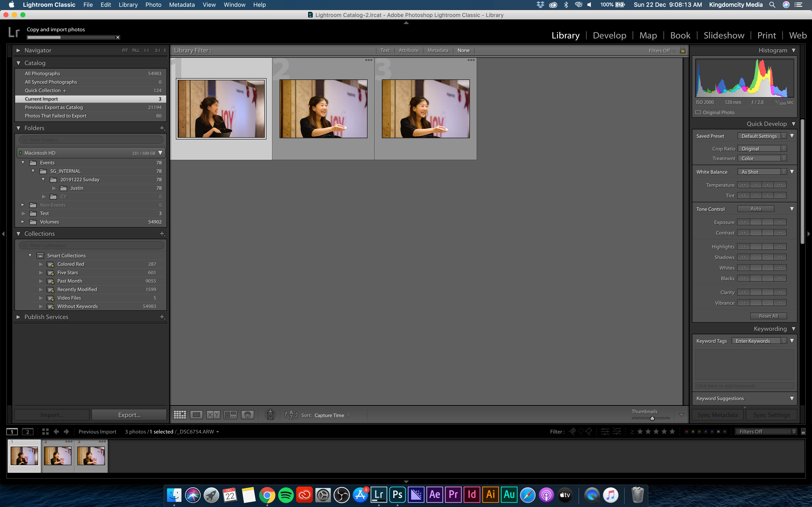Expand the Navigator panel

click(x=18, y=50)
